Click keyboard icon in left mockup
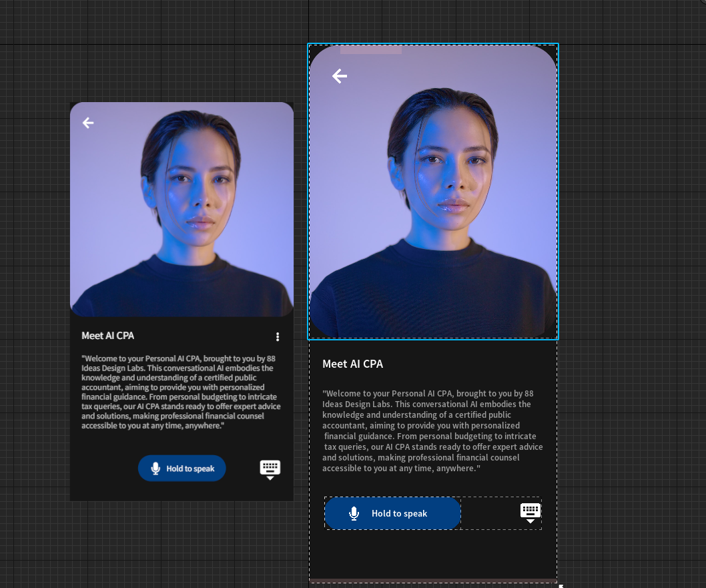This screenshot has width=706, height=588. 270,470
